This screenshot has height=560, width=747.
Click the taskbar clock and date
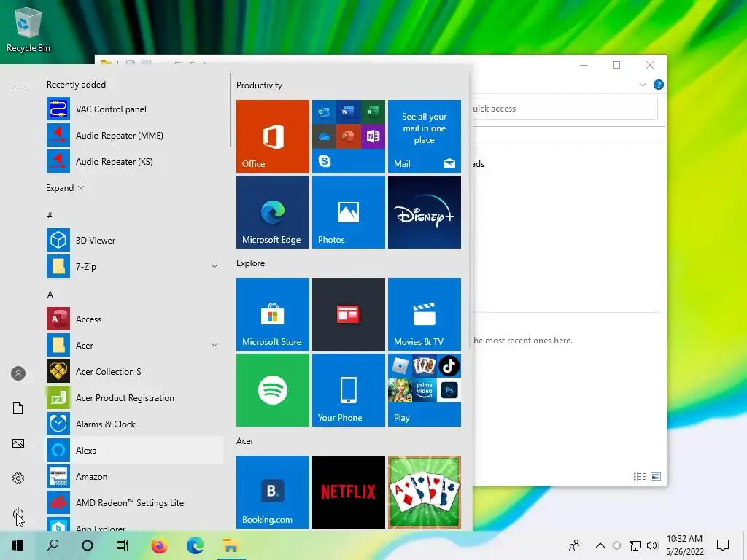[684, 545]
